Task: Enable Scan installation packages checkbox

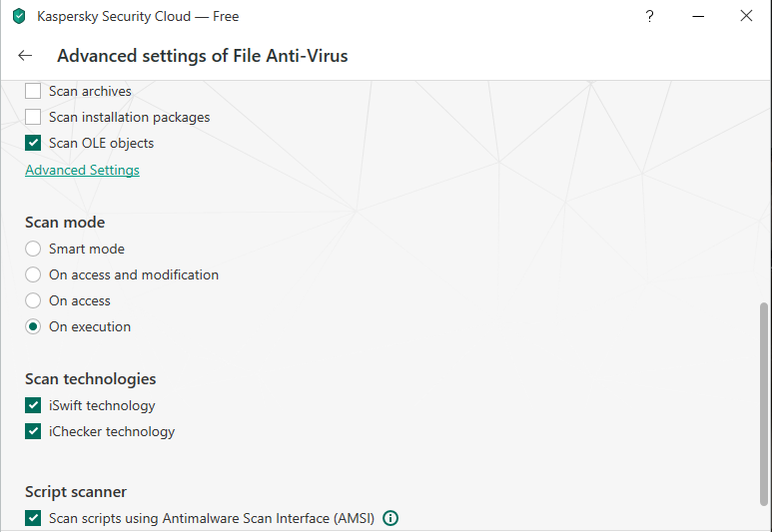Action: (x=33, y=117)
